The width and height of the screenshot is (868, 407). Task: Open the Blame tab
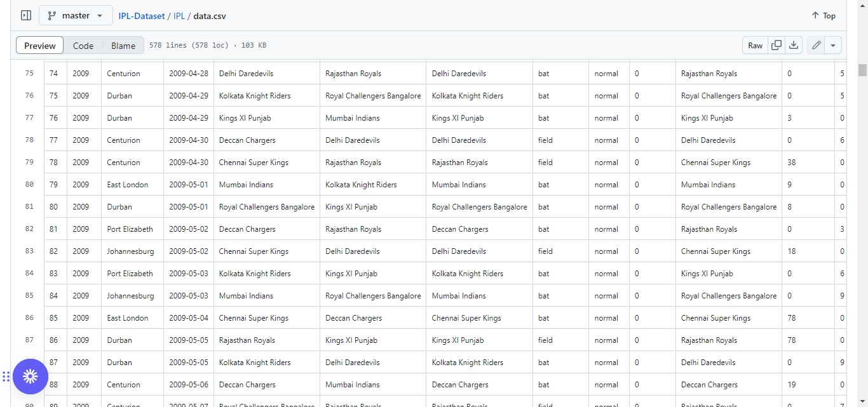(123, 46)
